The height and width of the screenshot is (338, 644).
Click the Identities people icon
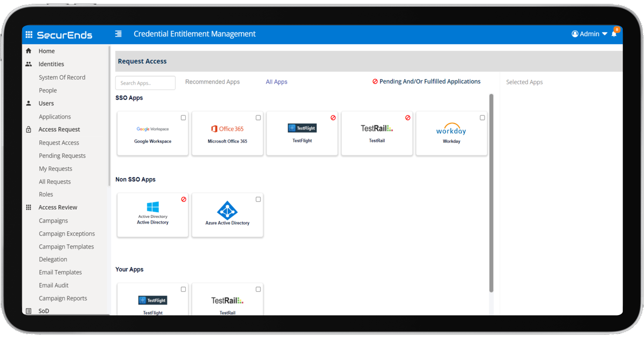[x=29, y=64]
